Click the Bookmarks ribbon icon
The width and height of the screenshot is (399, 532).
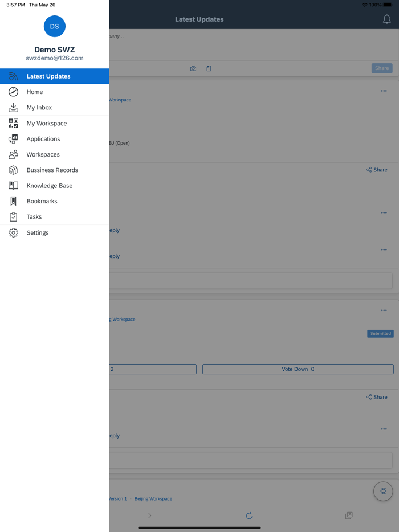pos(13,201)
